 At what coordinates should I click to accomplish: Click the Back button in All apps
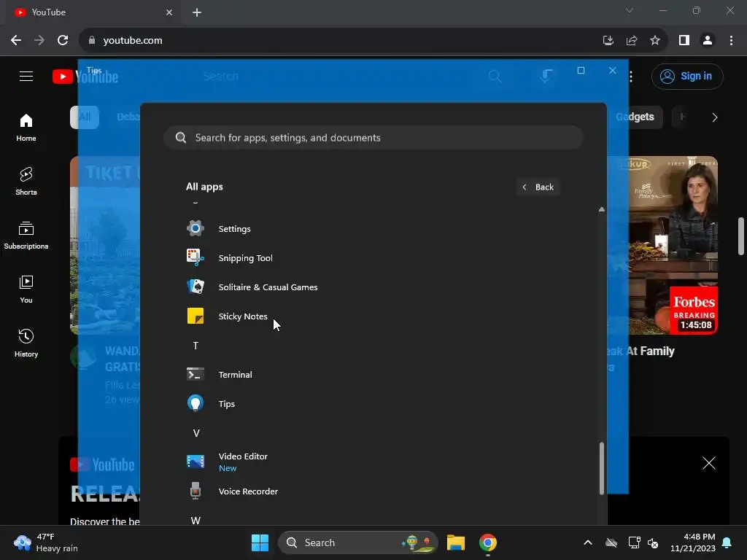tap(538, 187)
